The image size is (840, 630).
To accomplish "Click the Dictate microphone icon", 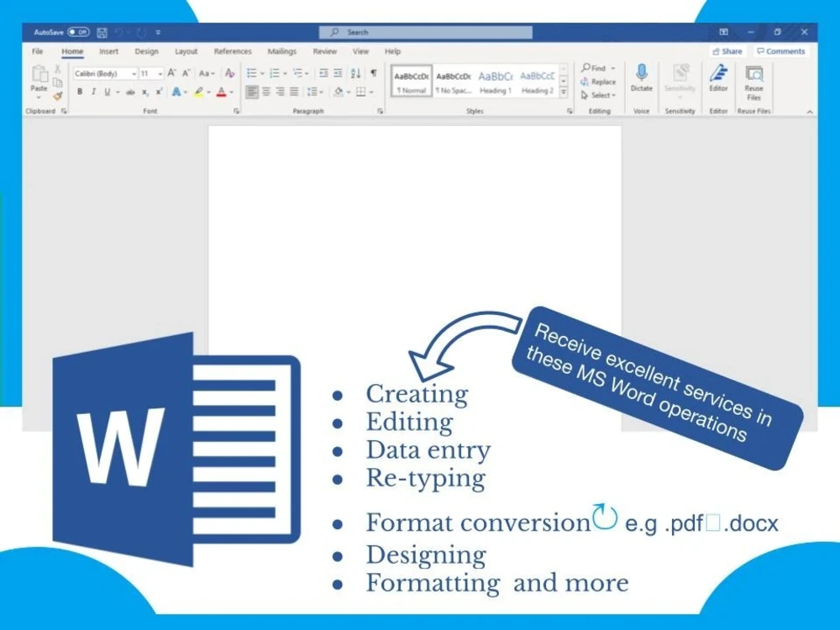I will pos(641,72).
